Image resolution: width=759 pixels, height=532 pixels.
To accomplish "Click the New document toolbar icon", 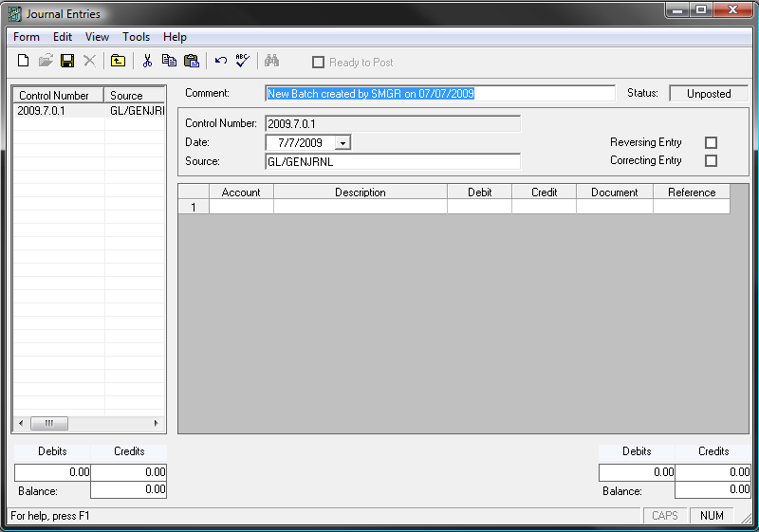I will pos(24,61).
